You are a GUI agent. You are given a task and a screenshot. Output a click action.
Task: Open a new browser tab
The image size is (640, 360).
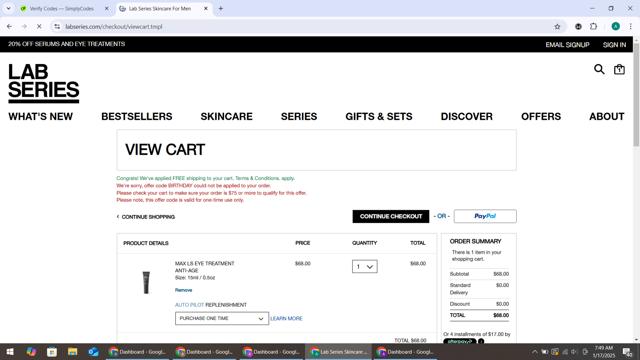[x=221, y=9]
